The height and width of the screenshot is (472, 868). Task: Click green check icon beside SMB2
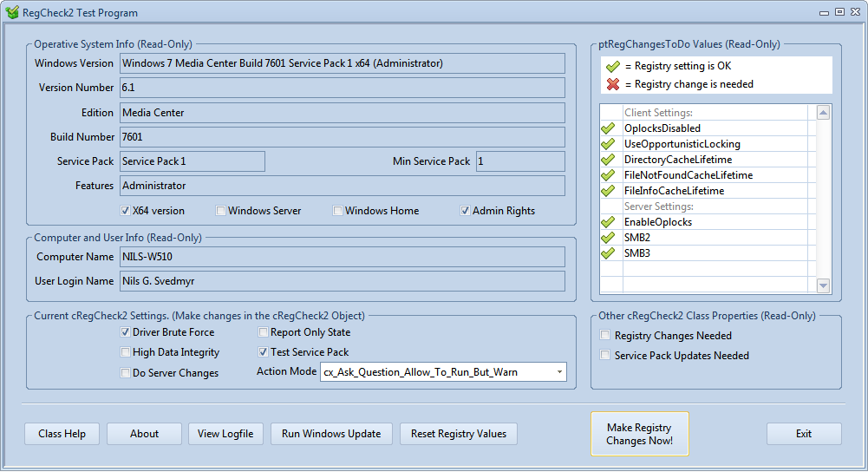pos(609,237)
